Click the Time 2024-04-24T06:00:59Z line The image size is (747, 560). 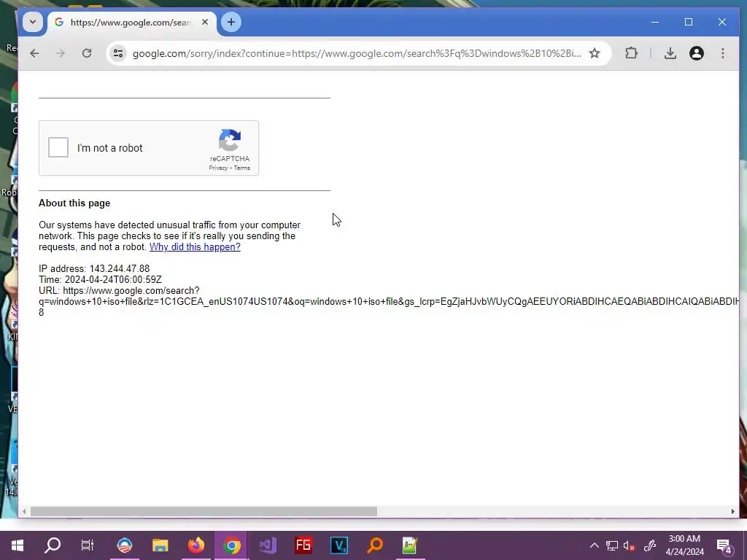click(x=100, y=279)
